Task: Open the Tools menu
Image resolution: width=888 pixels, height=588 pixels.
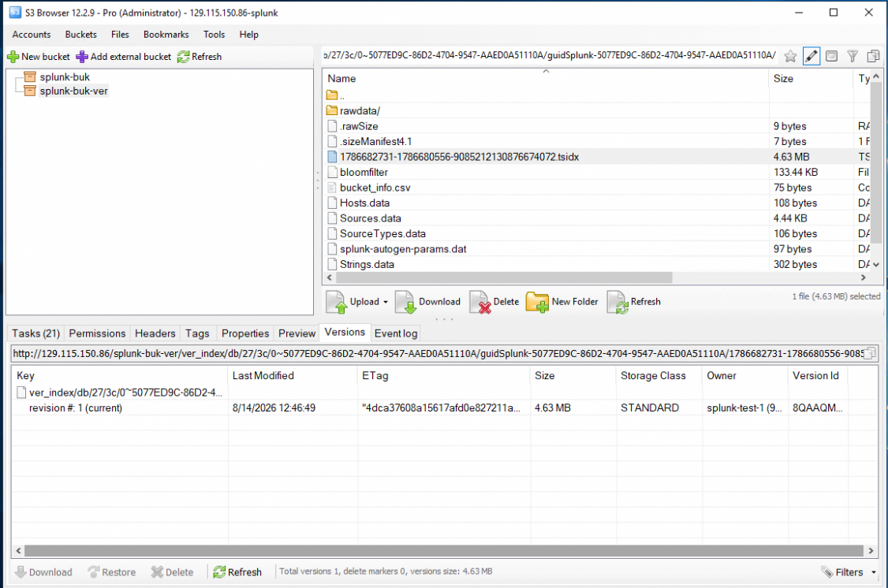Action: [x=214, y=35]
